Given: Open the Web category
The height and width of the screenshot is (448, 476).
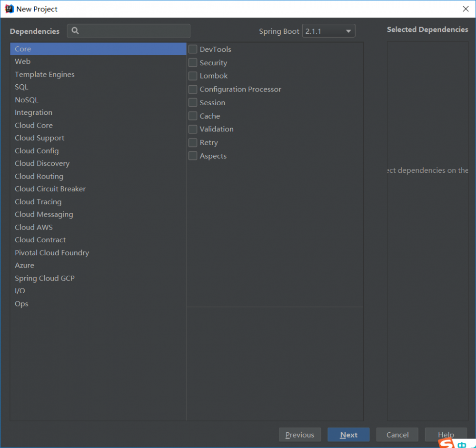Looking at the screenshot, I should [x=98, y=61].
